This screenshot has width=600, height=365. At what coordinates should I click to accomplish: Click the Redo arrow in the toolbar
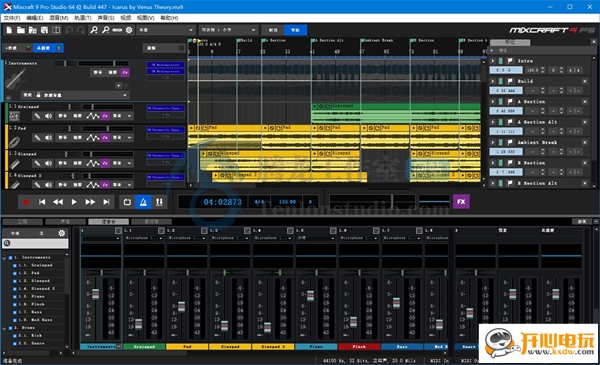pos(80,30)
